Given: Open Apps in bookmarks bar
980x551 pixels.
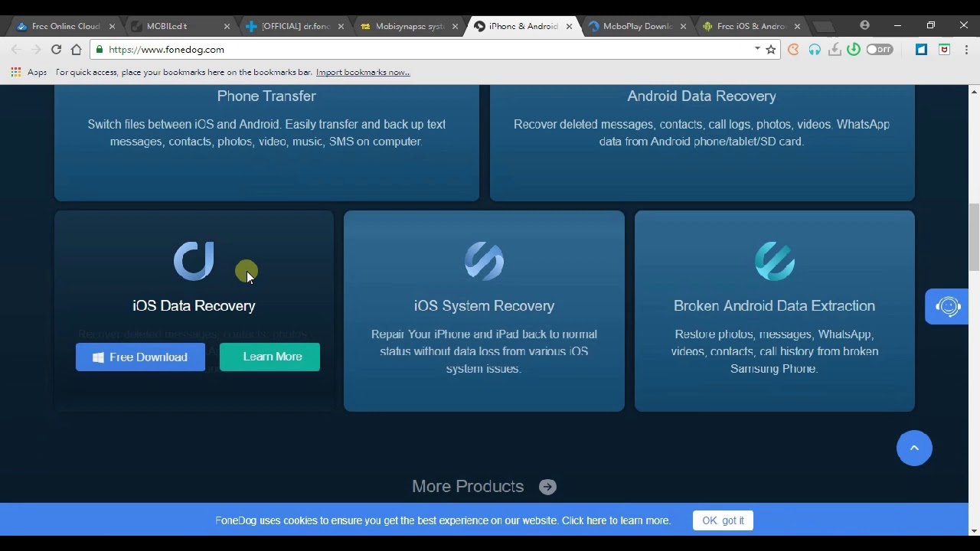Looking at the screenshot, I should 29,72.
